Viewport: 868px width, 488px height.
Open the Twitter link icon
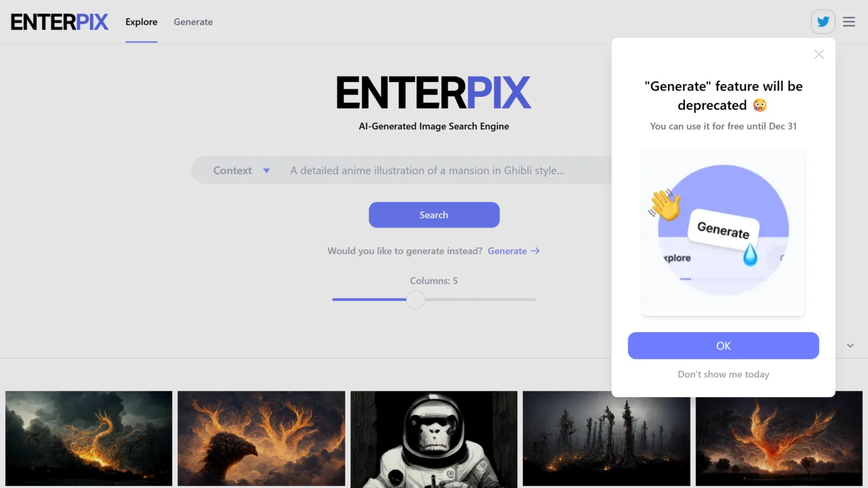point(823,22)
